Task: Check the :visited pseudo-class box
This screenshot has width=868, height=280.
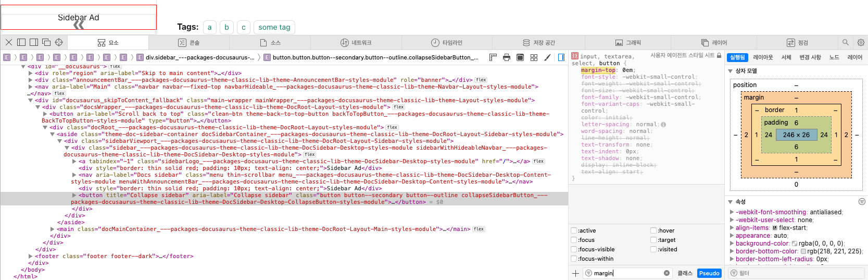Action: point(653,249)
